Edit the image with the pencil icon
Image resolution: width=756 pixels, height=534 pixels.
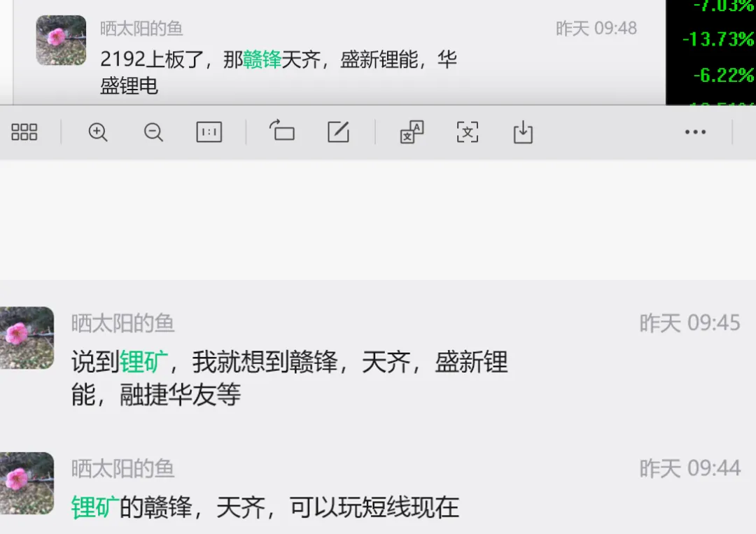[339, 132]
